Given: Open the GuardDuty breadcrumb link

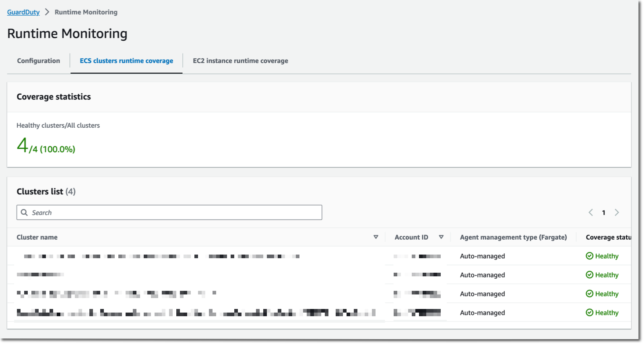Looking at the screenshot, I should [23, 12].
